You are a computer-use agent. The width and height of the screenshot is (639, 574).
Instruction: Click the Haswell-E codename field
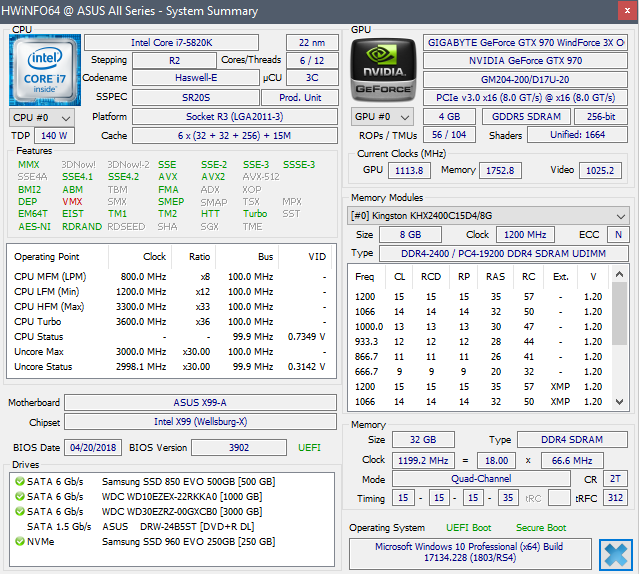196,78
